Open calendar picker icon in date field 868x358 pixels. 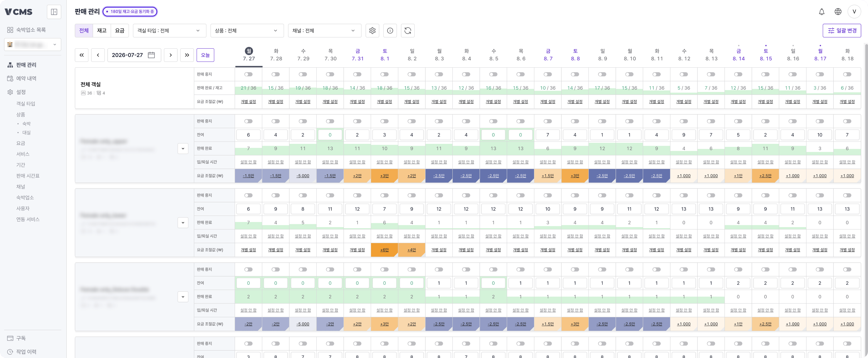click(152, 55)
